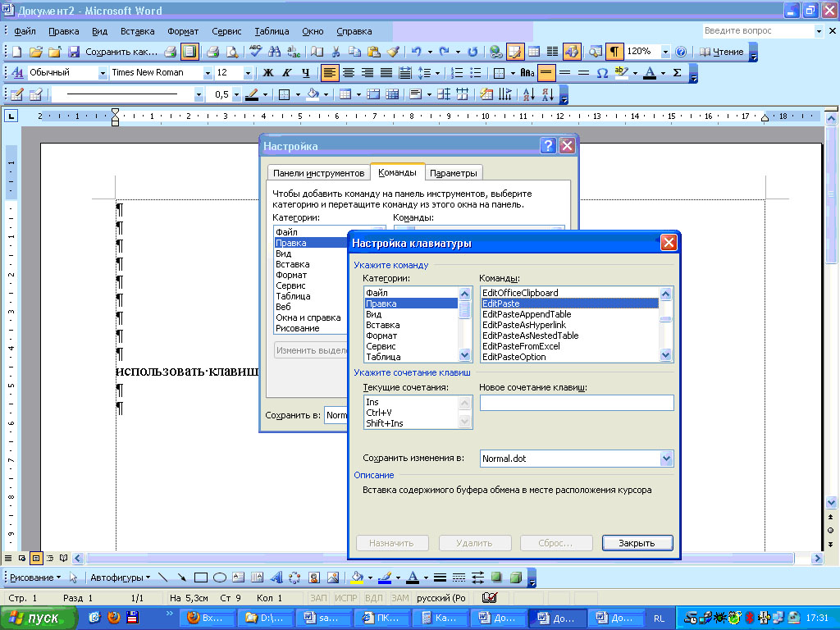Viewport: 840px width, 630px height.
Task: Align text right
Action: point(367,73)
